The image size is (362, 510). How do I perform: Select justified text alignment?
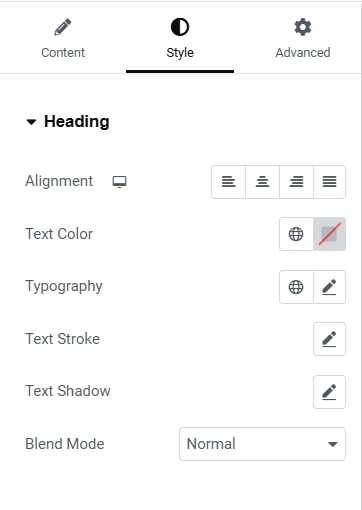(329, 182)
